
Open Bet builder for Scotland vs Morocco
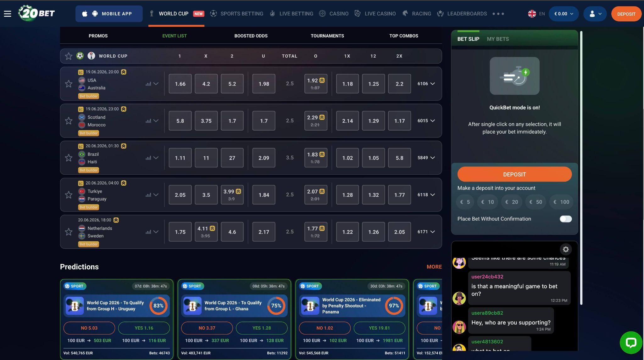coord(89,133)
